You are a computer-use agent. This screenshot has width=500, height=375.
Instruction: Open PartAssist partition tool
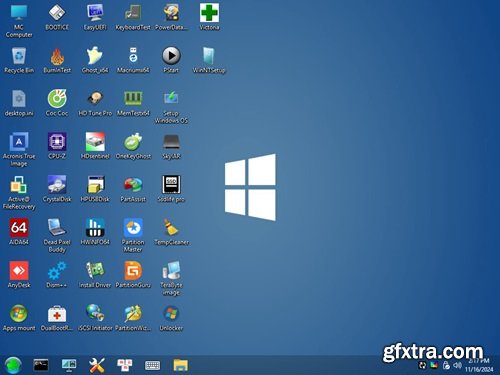[133, 189]
